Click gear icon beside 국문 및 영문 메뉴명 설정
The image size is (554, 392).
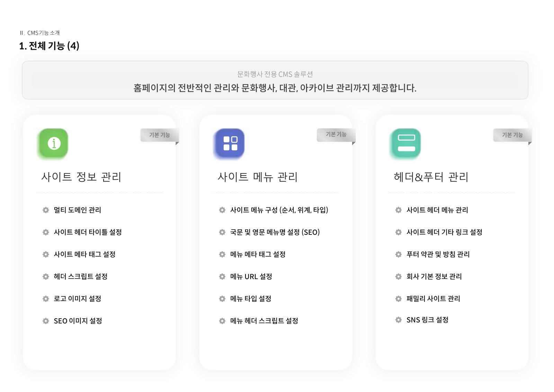coord(222,232)
